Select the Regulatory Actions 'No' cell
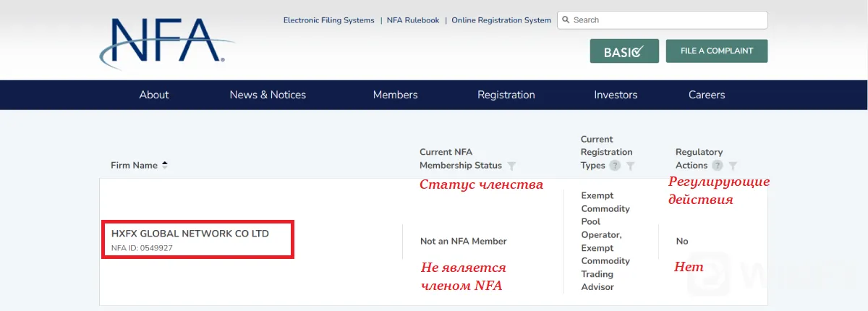The image size is (868, 311). click(x=682, y=241)
